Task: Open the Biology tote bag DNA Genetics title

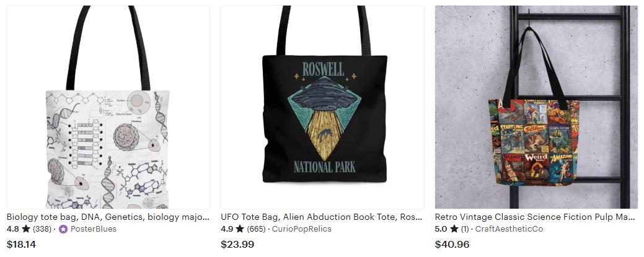Action: pyautogui.click(x=108, y=217)
